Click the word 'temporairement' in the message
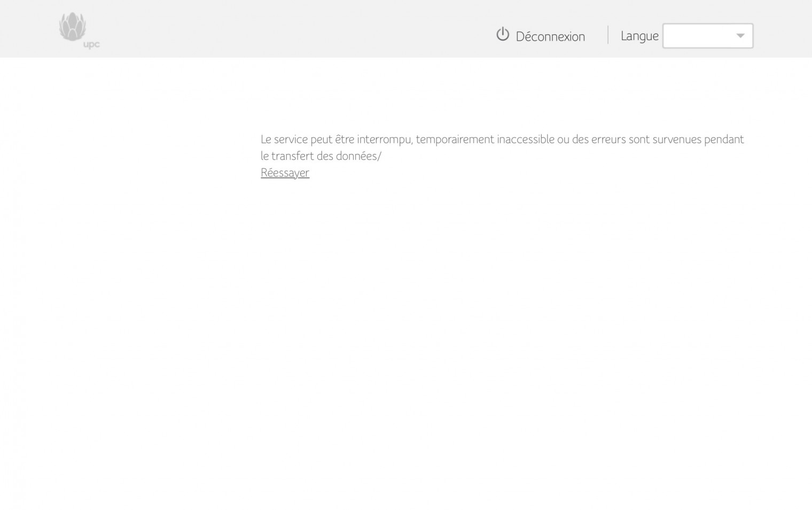Image resolution: width=812 pixels, height=510 pixels. point(455,140)
